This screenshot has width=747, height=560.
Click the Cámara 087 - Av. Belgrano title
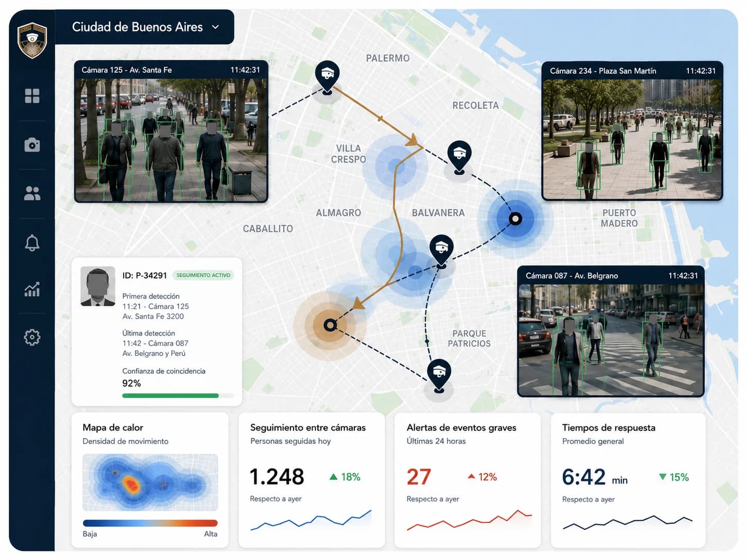tap(572, 275)
